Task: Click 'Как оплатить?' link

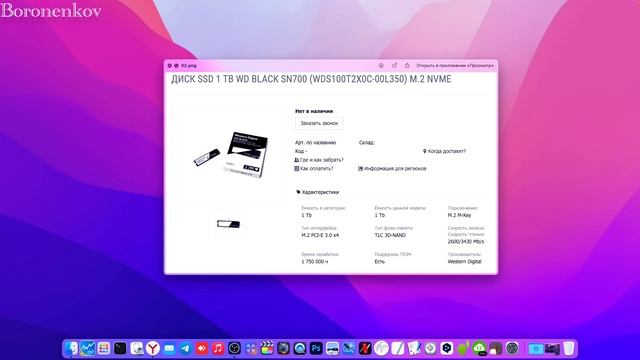Action: 313,168
